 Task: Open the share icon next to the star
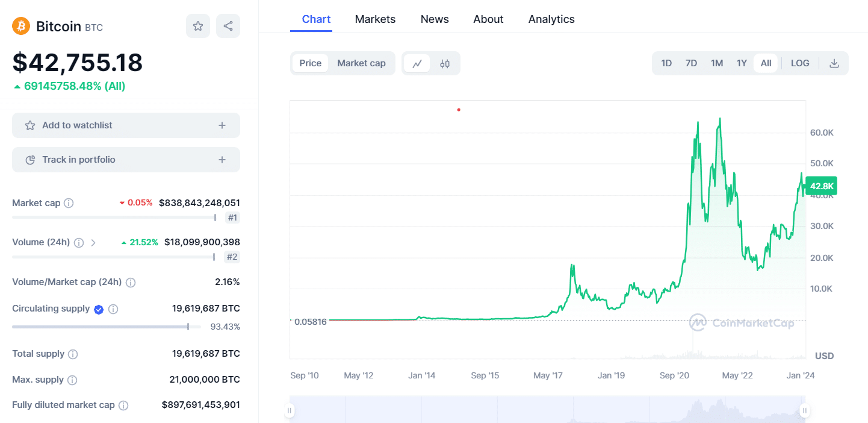click(228, 25)
